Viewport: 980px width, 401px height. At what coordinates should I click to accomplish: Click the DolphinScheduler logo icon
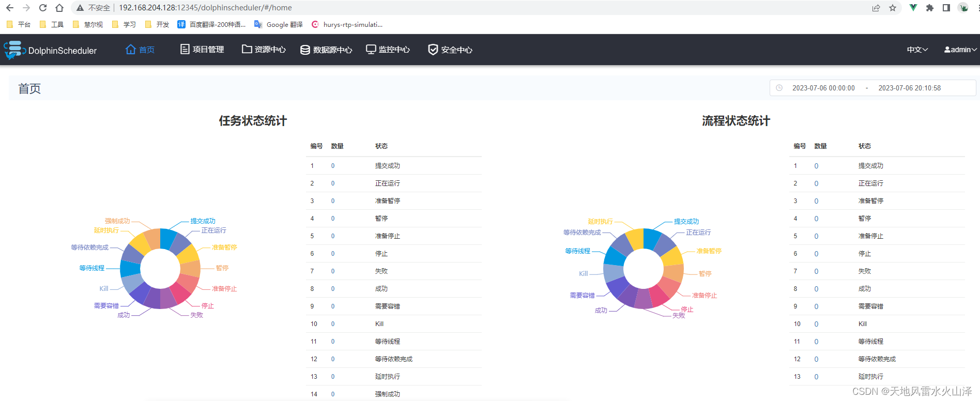point(14,50)
